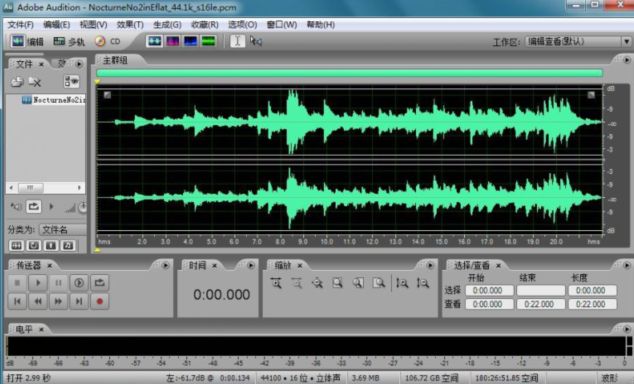The height and width of the screenshot is (384, 634).
Task: Open the 选择/查看 panel options arrow
Action: pos(626,266)
